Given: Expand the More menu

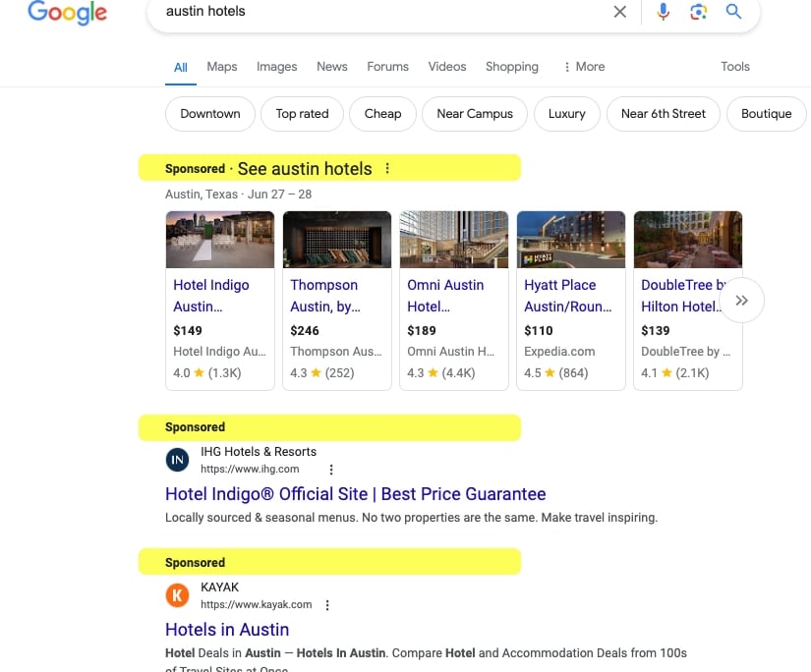Looking at the screenshot, I should tap(585, 67).
